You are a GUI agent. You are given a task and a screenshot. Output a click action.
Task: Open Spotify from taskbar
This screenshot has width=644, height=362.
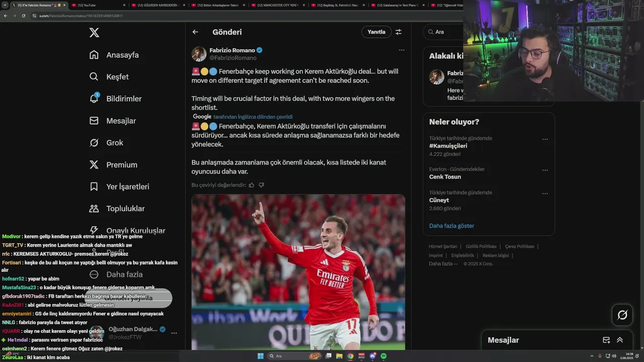[x=383, y=356]
